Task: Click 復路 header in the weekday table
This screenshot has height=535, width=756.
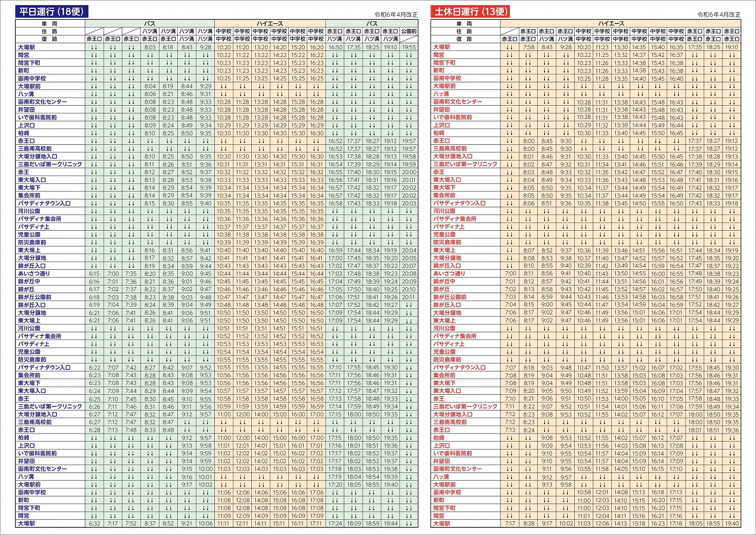Action: click(x=50, y=39)
